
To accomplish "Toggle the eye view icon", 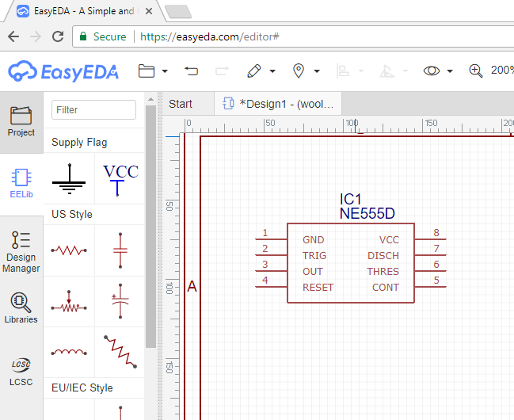I will pyautogui.click(x=432, y=71).
